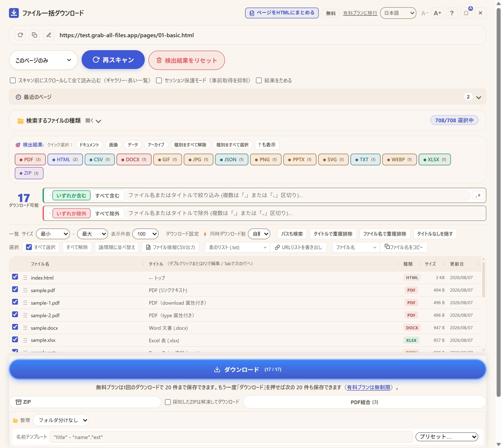This screenshot has width=502, height=448.
Task: Check 探知したZIPは解凍してダウンロード checkbox
Action: tap(168, 402)
